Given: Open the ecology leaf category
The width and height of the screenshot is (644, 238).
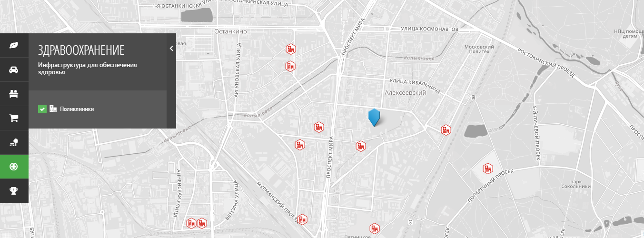Looking at the screenshot, I should pyautogui.click(x=14, y=46).
